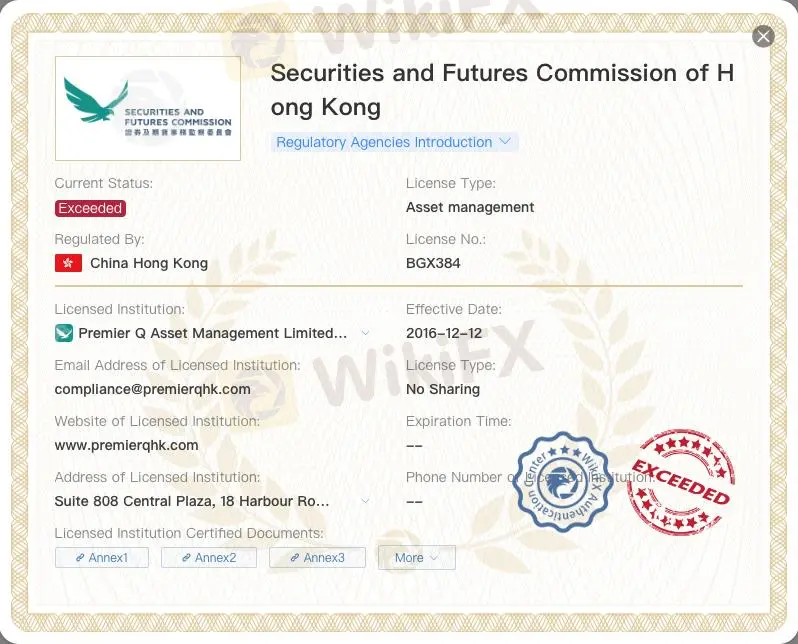
Task: Click the Premier Q Asset Management Limited name
Action: click(x=213, y=333)
